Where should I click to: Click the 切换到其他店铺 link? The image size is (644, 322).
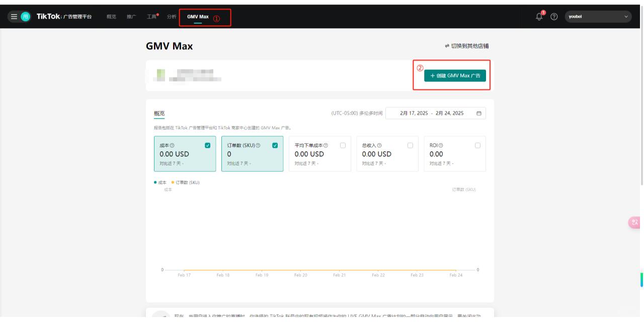pos(466,46)
